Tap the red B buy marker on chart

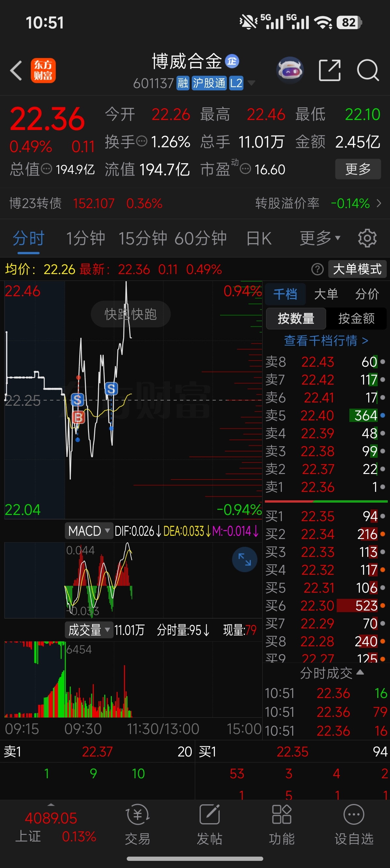pos(78,417)
